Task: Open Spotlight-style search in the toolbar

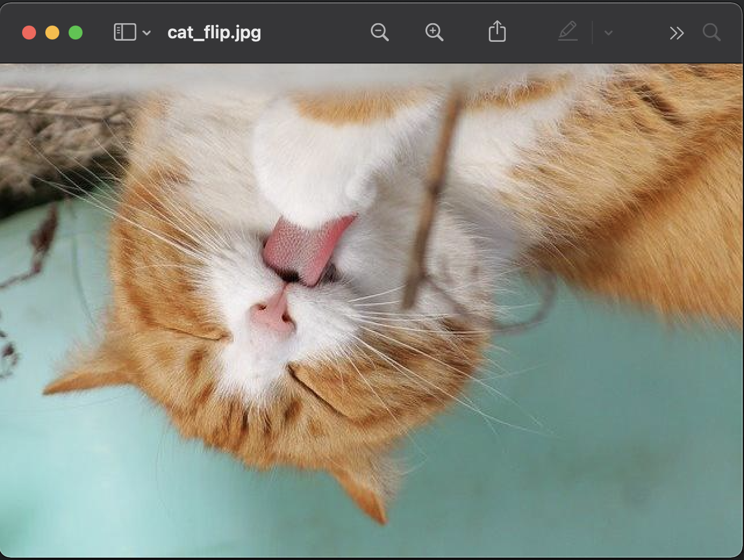Action: 711,33
